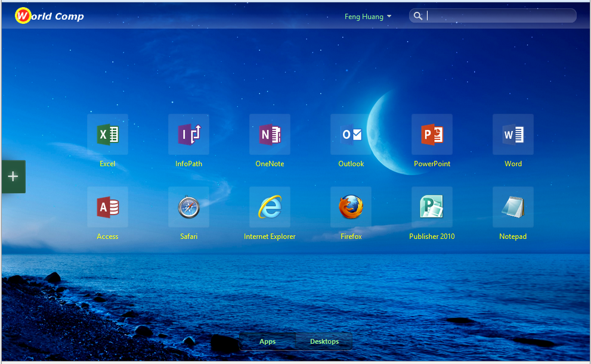This screenshot has width=591, height=364.
Task: Open the Excel app icon
Action: coord(107,135)
